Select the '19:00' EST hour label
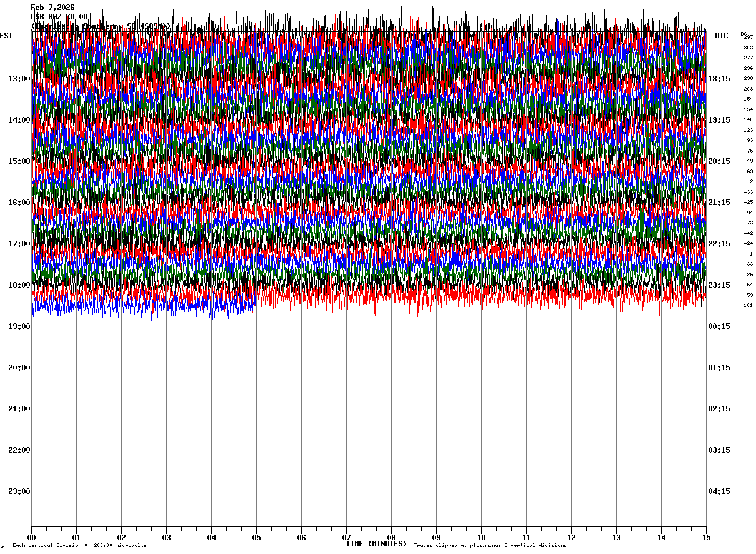756x554 pixels. point(19,326)
